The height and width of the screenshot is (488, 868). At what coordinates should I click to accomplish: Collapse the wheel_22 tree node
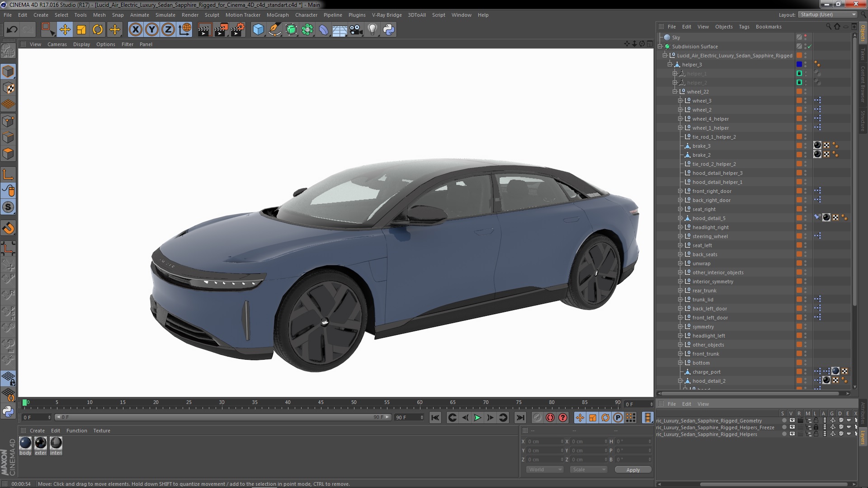coord(675,92)
